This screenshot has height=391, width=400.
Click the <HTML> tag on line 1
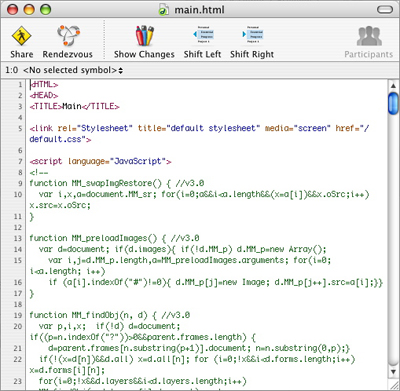[x=44, y=85]
